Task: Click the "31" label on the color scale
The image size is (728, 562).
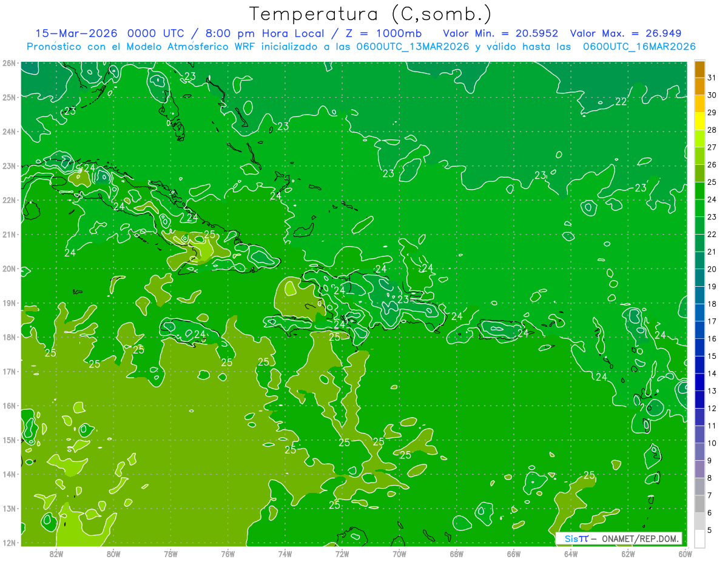Action: [712, 78]
